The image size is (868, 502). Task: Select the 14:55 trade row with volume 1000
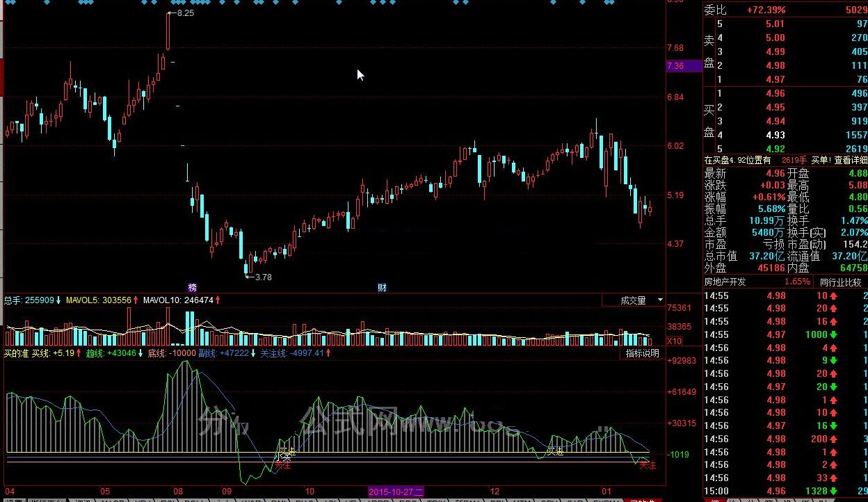point(786,334)
